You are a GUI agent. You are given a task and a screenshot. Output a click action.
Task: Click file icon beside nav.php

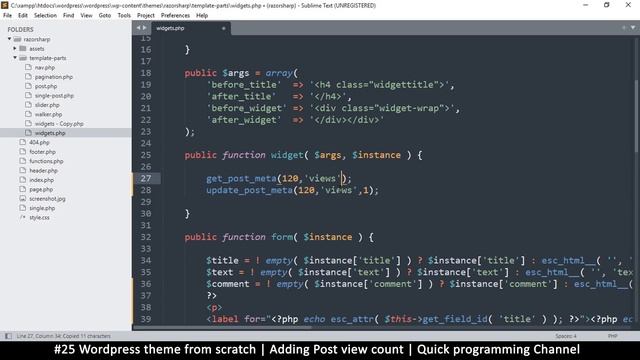point(28,67)
